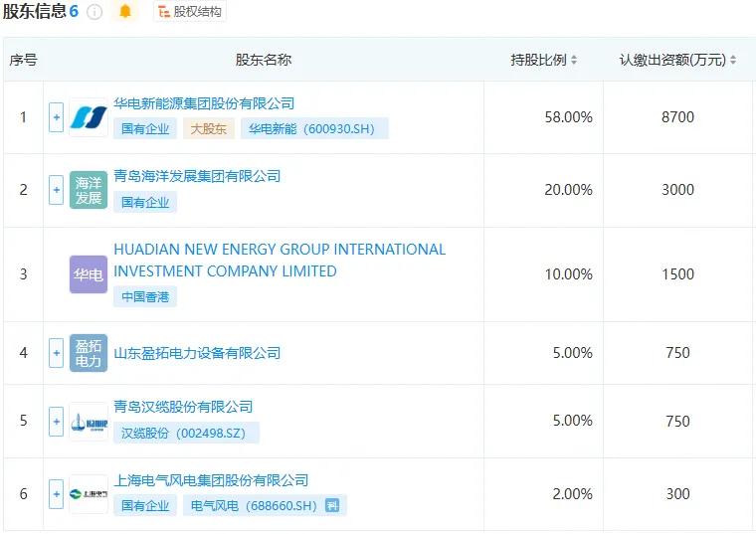Open 华电新能源集团股份有限公司 link
Viewport: 756px width, 534px height.
coord(204,103)
